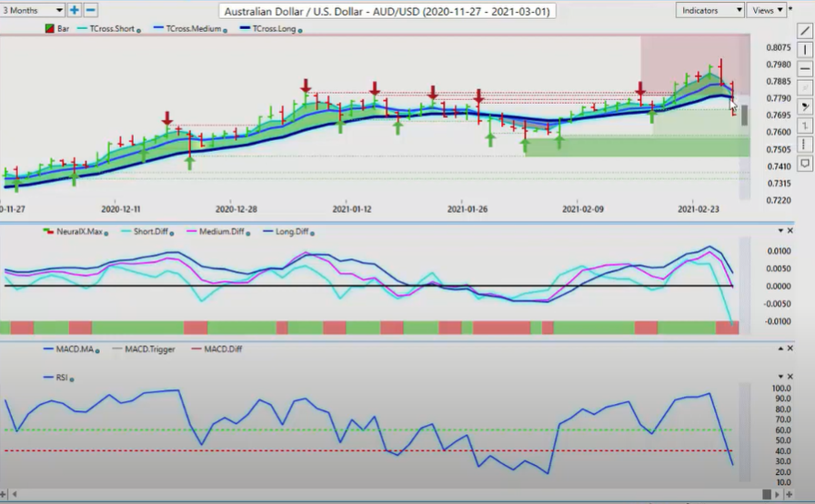Open the Indicators dropdown
Viewport: 815px width, 504px height.
(x=710, y=10)
